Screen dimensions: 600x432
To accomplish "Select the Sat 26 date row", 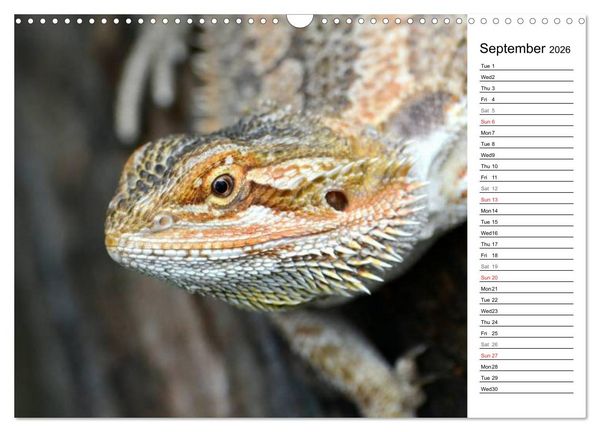I will click(x=527, y=344).
